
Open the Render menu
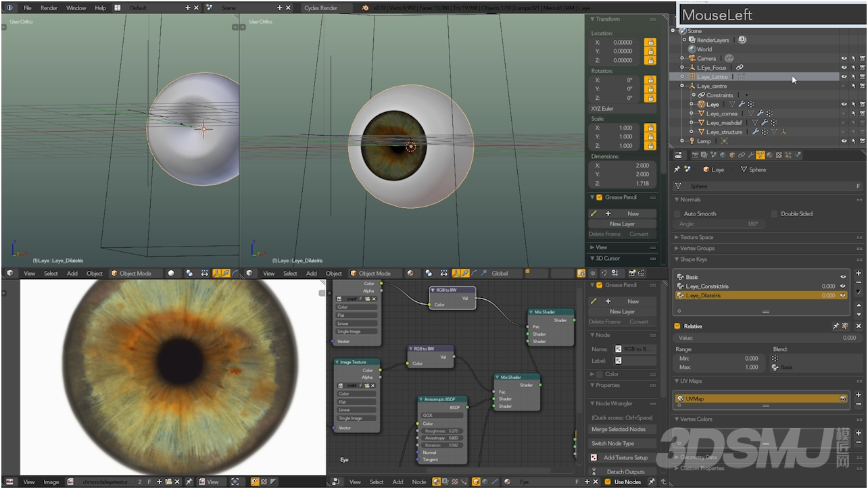click(x=49, y=7)
